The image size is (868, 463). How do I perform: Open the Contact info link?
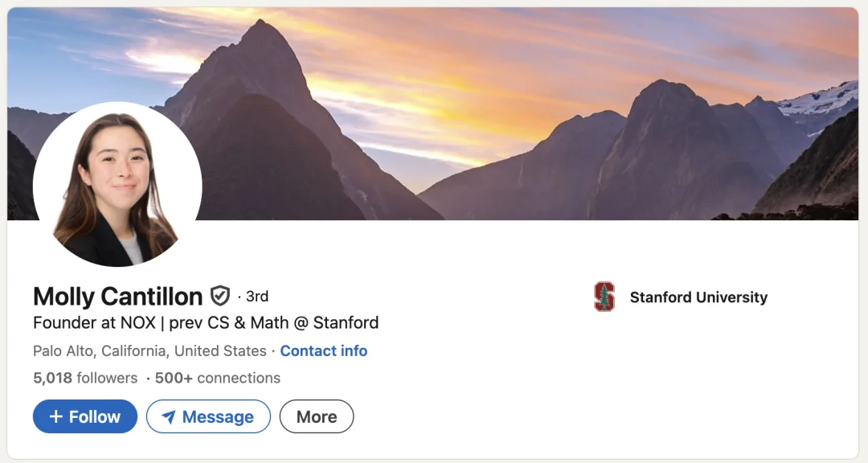[323, 350]
